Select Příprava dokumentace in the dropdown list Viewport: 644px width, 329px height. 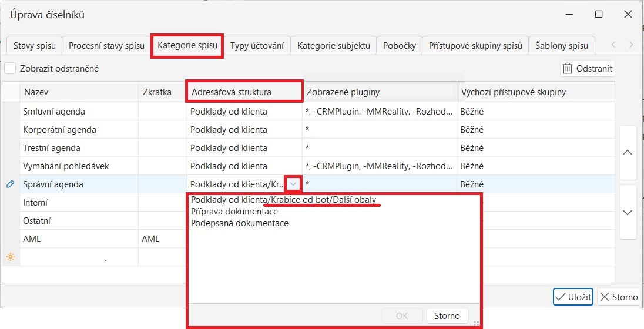point(234,211)
